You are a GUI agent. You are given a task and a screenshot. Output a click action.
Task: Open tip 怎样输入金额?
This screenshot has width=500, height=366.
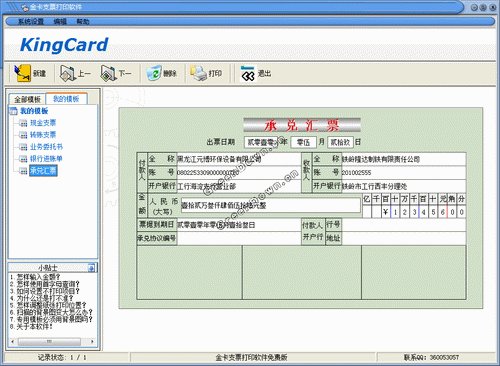pos(35,277)
